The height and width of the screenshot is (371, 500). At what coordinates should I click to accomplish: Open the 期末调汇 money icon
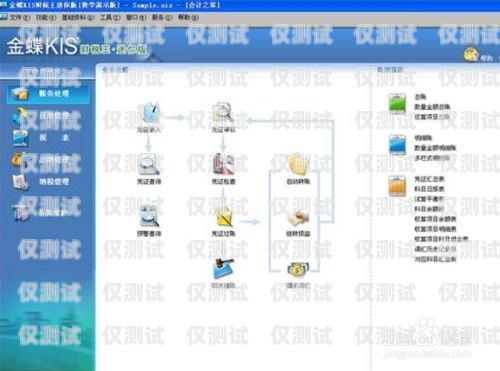pyautogui.click(x=298, y=269)
